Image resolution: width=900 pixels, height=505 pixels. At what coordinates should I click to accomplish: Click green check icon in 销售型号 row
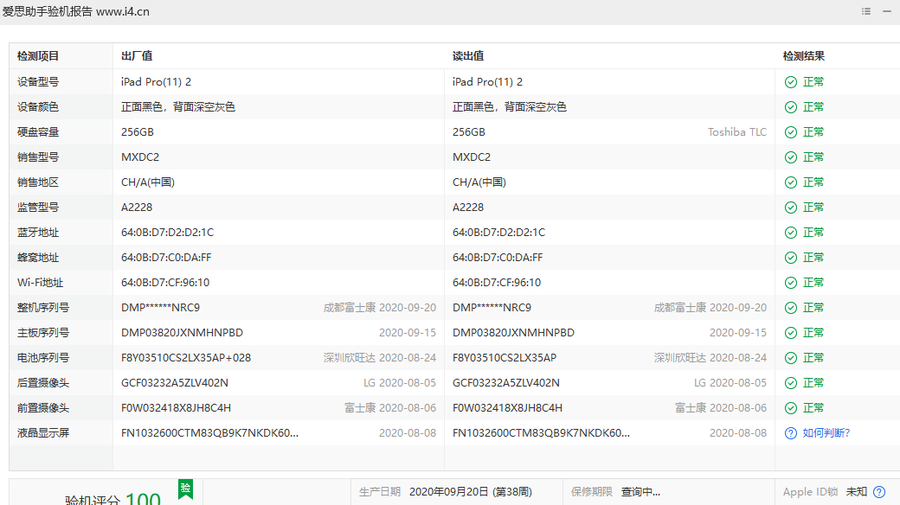pos(791,157)
